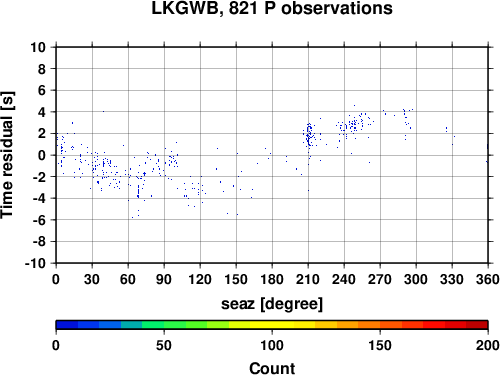Click the 360 tick label on x-axis
Image resolution: width=500 pixels, height=375 pixels.
coord(488,279)
